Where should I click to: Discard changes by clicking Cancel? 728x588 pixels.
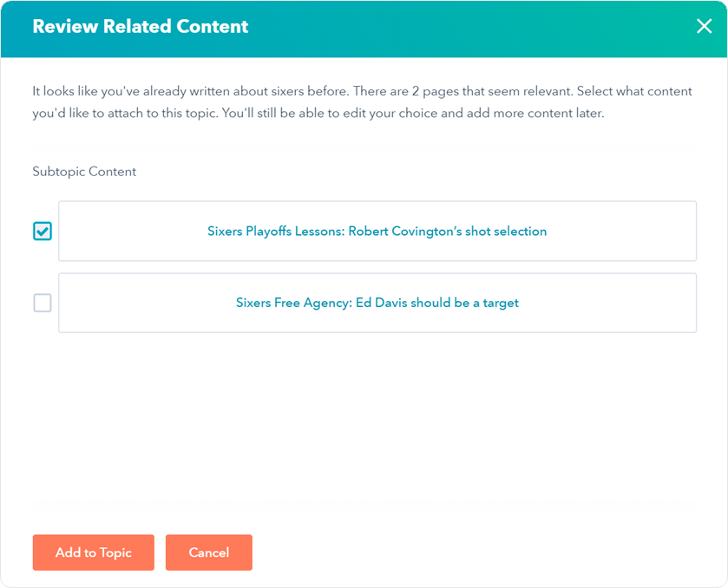click(x=209, y=552)
